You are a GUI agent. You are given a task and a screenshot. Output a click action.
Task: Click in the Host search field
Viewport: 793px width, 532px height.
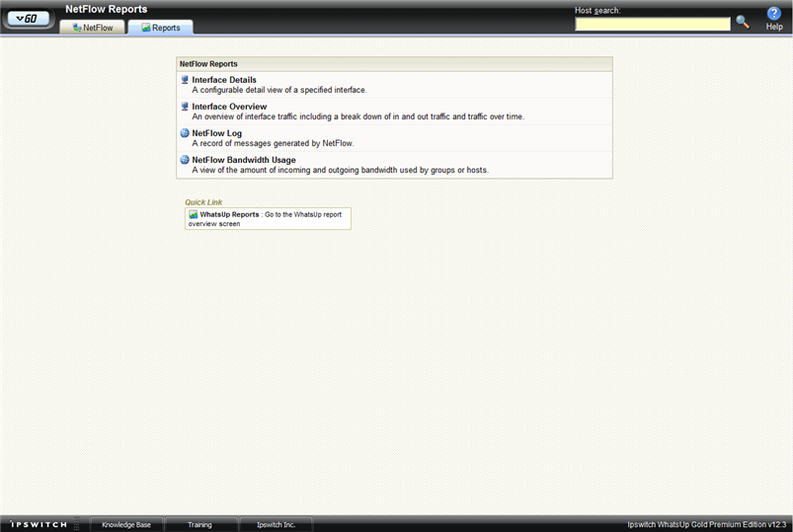click(653, 24)
